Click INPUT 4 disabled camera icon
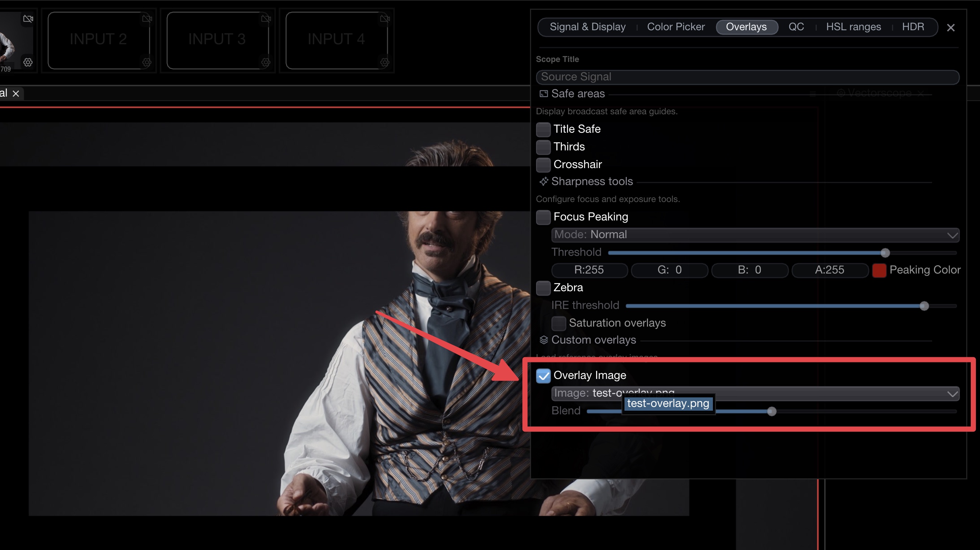Screen dimensions: 980x550 (385, 19)
